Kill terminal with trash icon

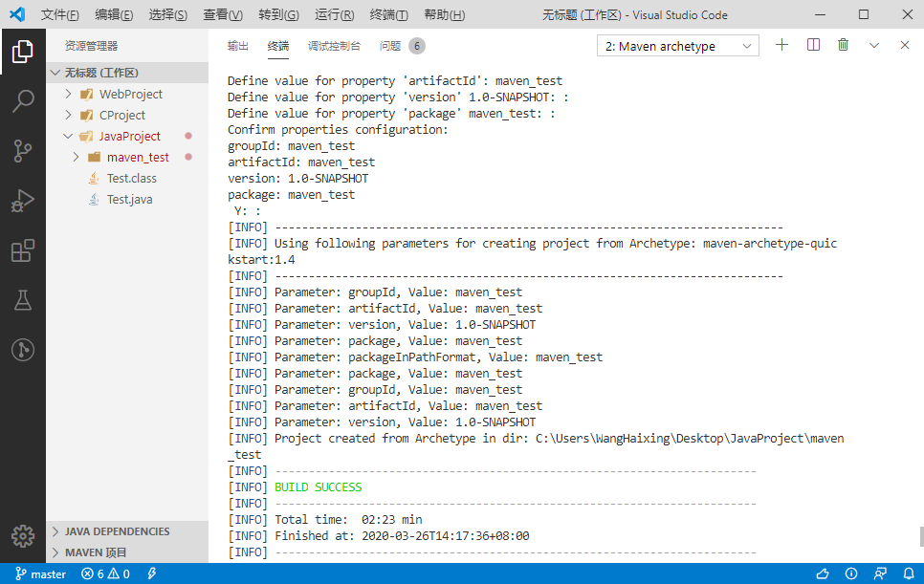click(x=844, y=45)
